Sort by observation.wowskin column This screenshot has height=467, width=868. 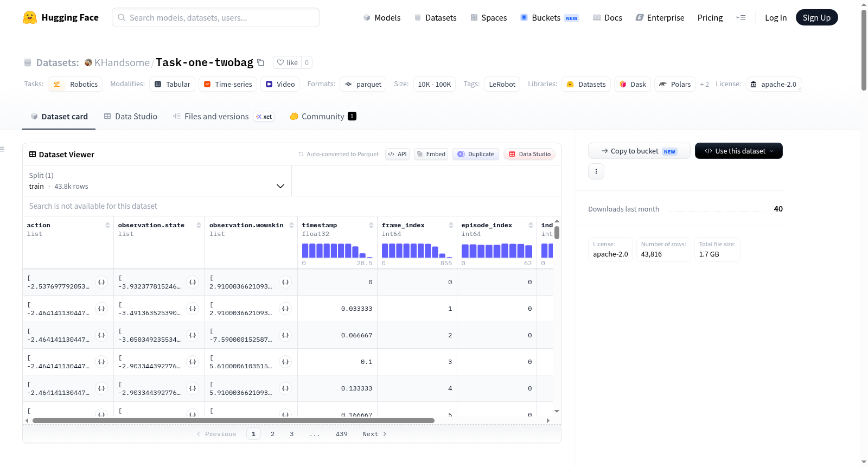point(291,225)
